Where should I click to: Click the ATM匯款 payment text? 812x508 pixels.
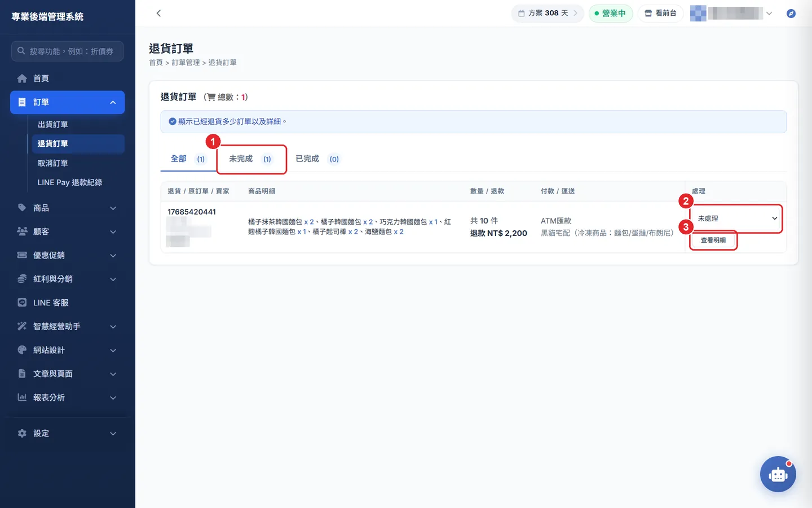click(x=556, y=221)
